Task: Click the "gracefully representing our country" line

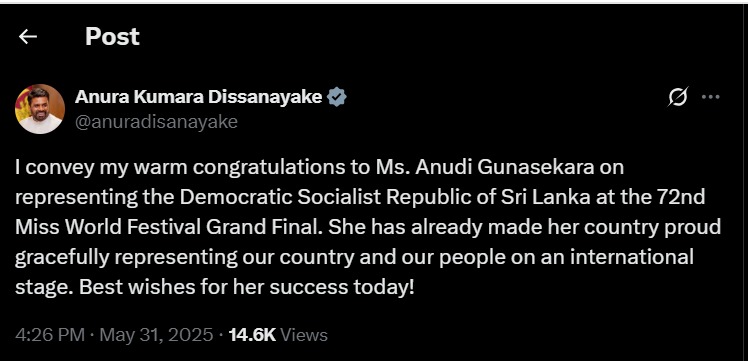Action: [185, 258]
